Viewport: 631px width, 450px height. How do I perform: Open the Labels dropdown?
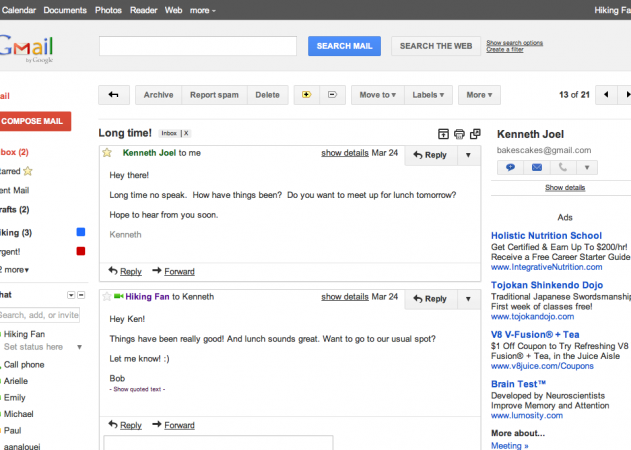432,95
